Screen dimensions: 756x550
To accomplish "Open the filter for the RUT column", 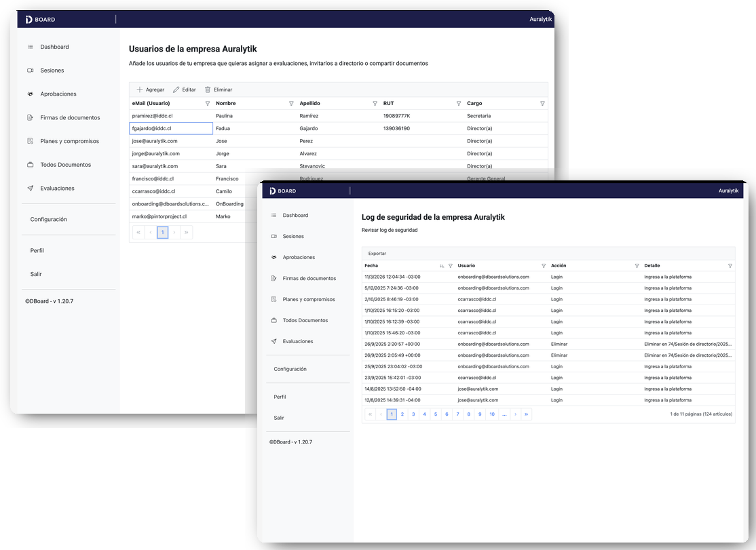I will (x=459, y=104).
